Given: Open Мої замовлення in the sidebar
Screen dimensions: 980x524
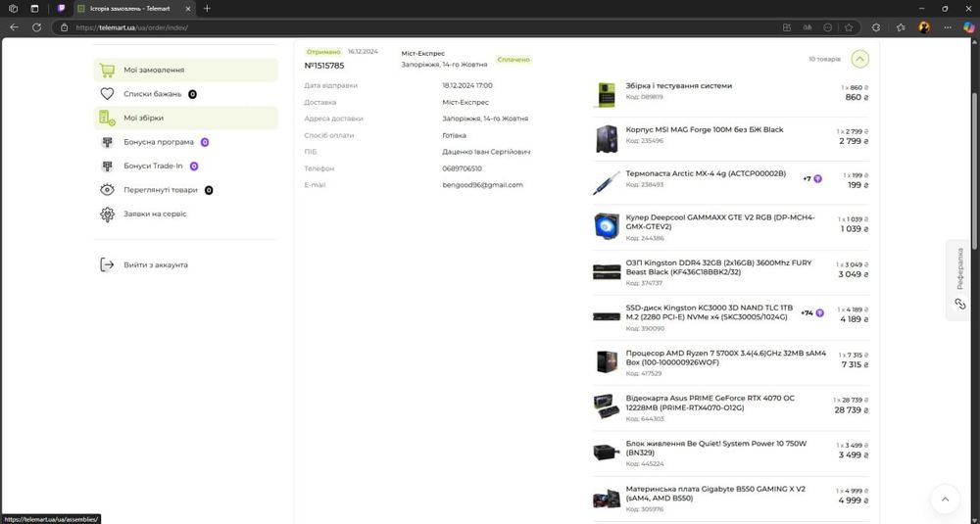Looking at the screenshot, I should tap(185, 70).
